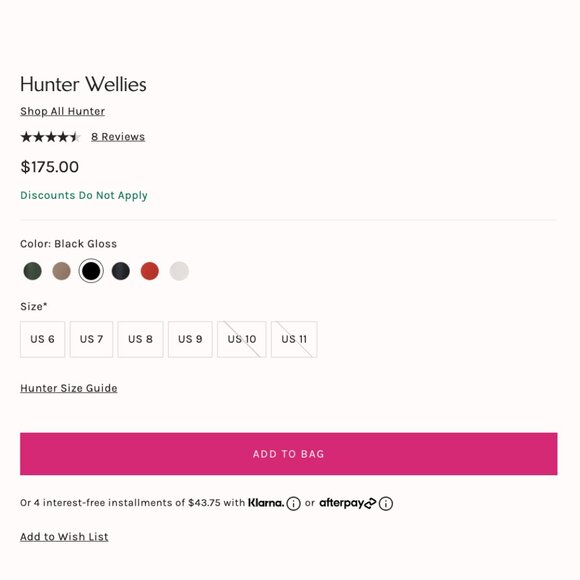Select the navy color swatch
Image resolution: width=580 pixels, height=580 pixels.
[121, 271]
